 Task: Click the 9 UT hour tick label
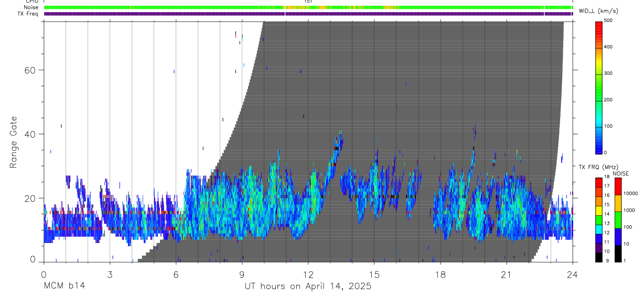click(242, 274)
